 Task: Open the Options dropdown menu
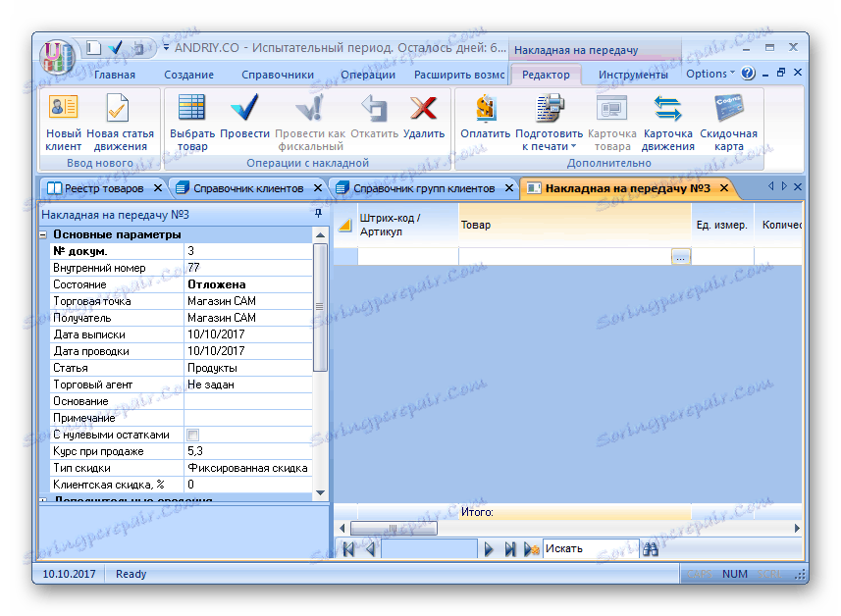[x=710, y=74]
